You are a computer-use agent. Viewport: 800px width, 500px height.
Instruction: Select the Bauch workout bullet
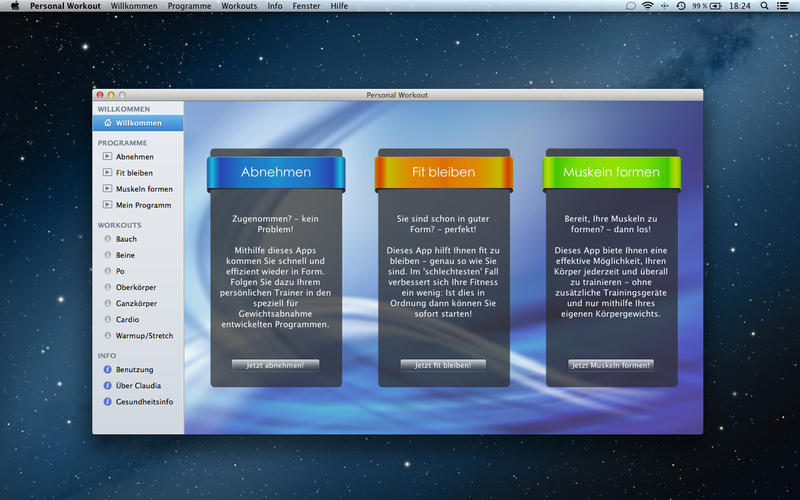107,239
